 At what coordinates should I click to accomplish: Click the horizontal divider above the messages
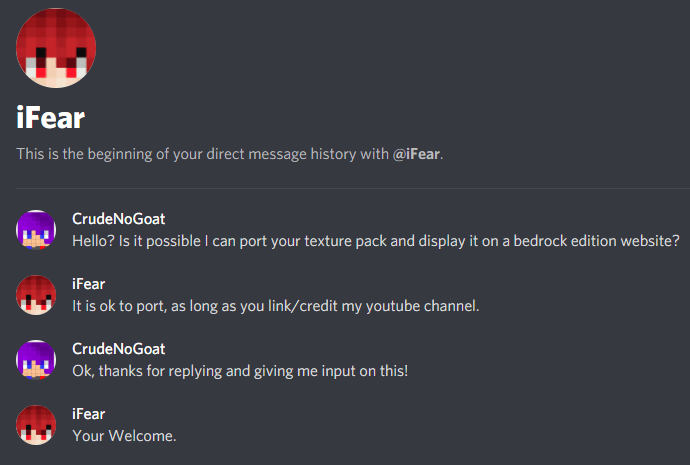353,188
